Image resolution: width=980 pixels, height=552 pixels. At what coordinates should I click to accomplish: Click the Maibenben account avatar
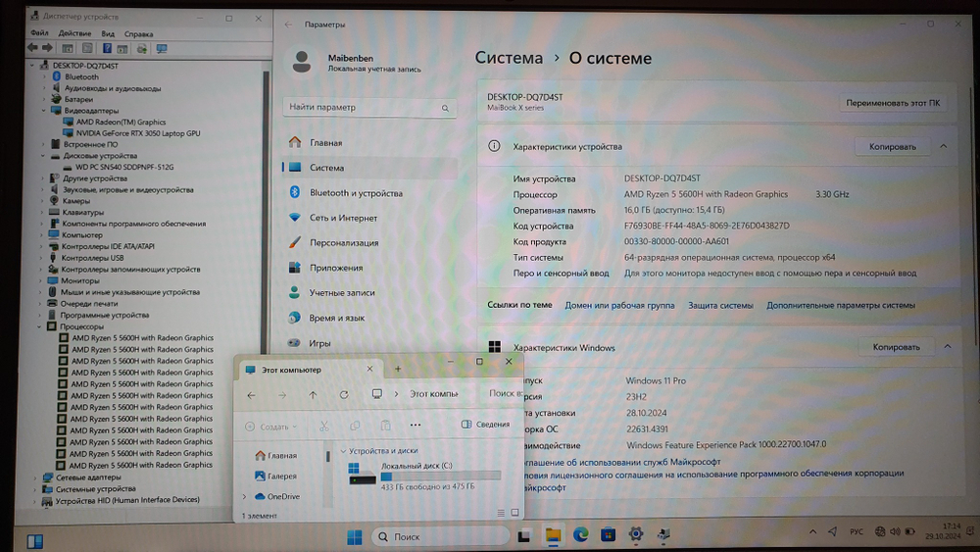pos(302,61)
